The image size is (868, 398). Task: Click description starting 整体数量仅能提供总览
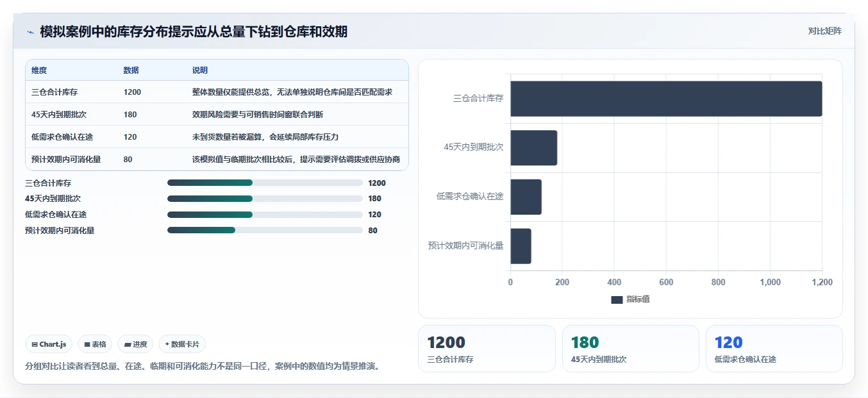(x=292, y=92)
